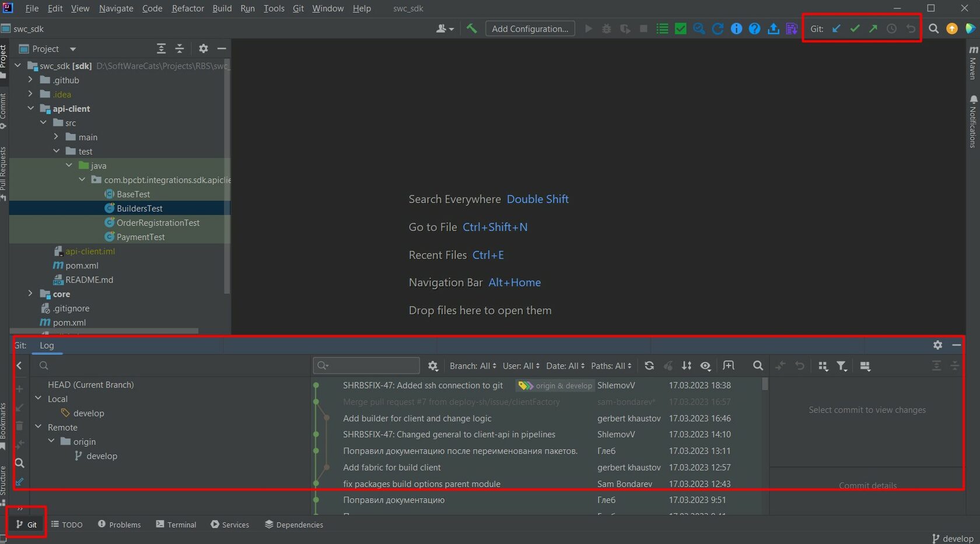Open the user profile dropdown in toolbar
Image resolution: width=980 pixels, height=544 pixels.
(445, 29)
